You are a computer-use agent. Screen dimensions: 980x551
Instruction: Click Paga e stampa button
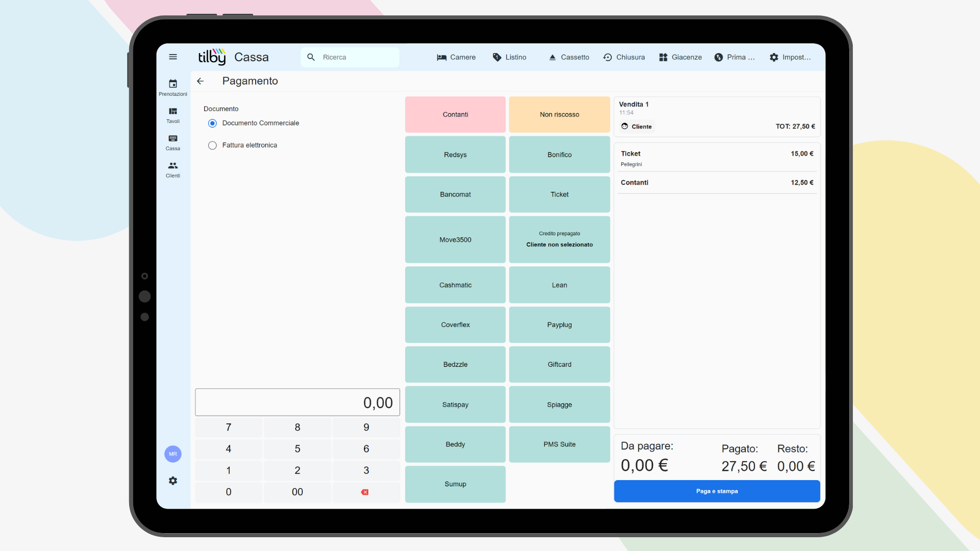717,491
